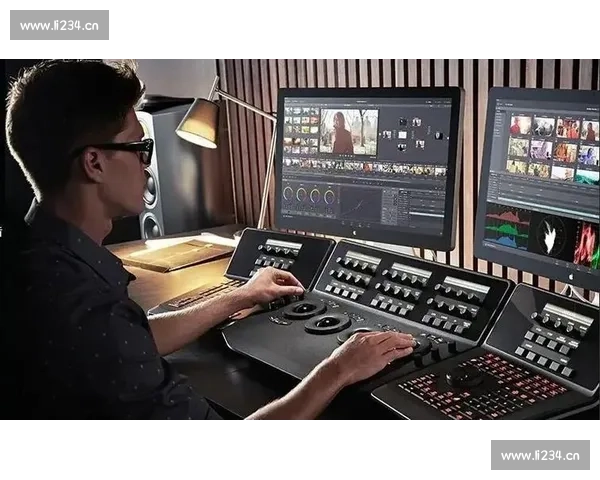Click the Gamma color wheel

pos(302,195)
